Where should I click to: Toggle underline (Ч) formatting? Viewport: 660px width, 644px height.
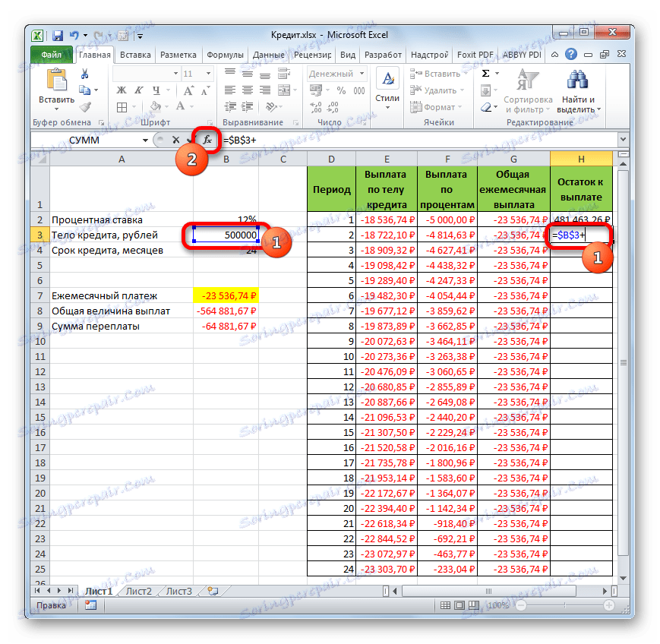click(156, 90)
